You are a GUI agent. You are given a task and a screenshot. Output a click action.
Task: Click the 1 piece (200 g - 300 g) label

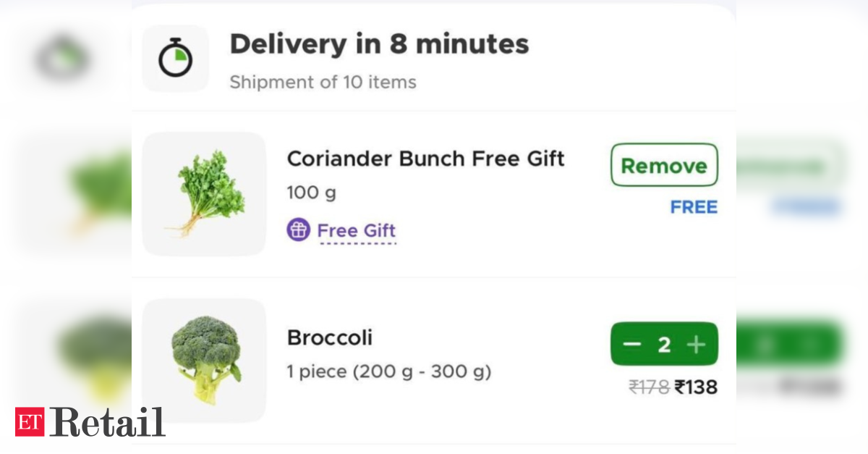tap(389, 372)
